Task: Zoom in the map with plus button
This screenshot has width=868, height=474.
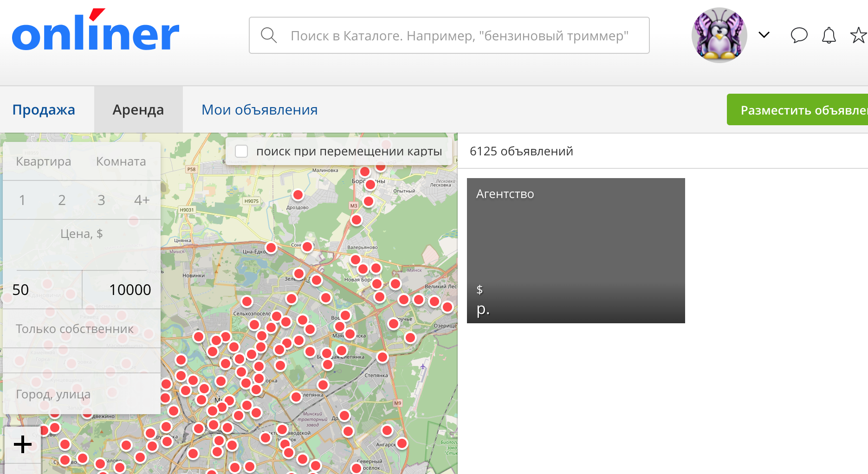Action: pos(22,444)
